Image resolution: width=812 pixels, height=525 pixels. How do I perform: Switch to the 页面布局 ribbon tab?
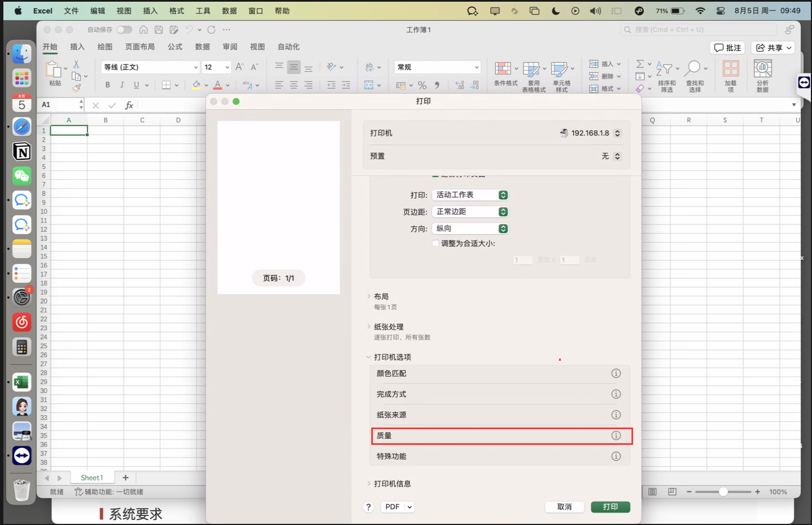click(140, 47)
